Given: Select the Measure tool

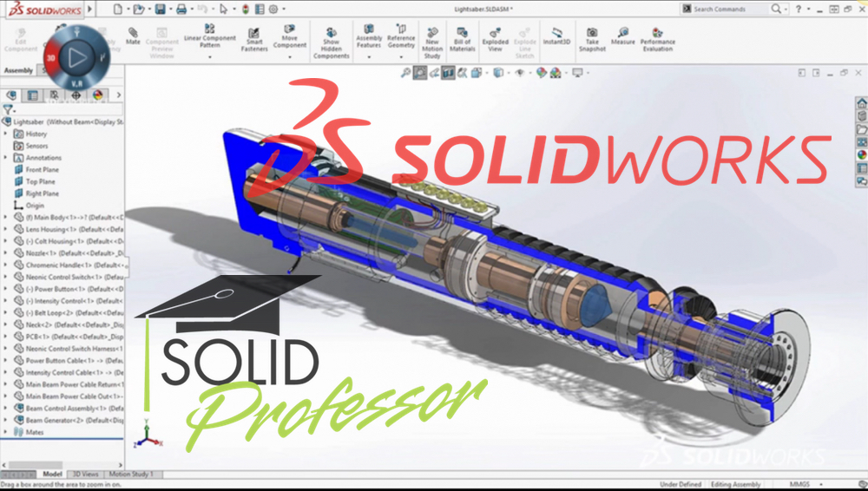Looking at the screenshot, I should 622,36.
